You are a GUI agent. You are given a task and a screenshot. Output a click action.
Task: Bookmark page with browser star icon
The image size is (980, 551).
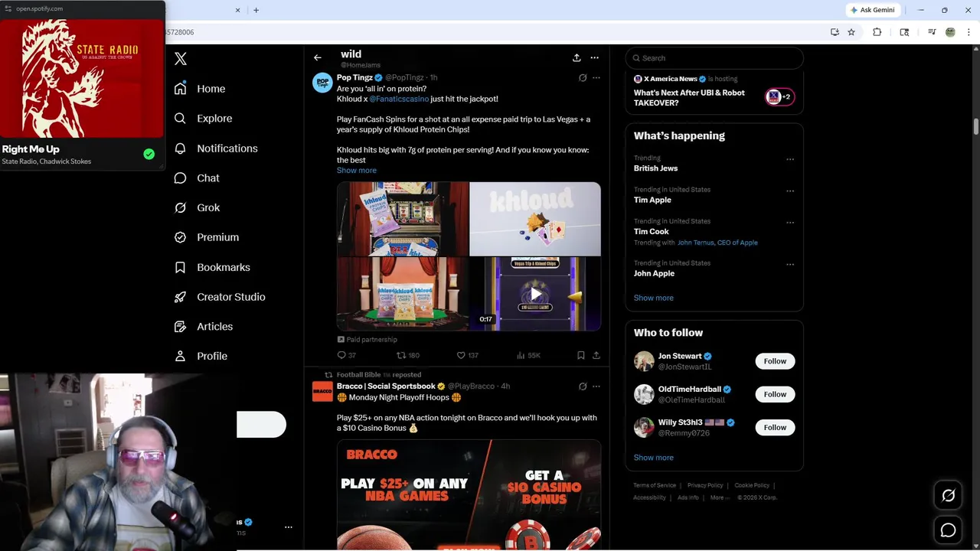(x=851, y=32)
